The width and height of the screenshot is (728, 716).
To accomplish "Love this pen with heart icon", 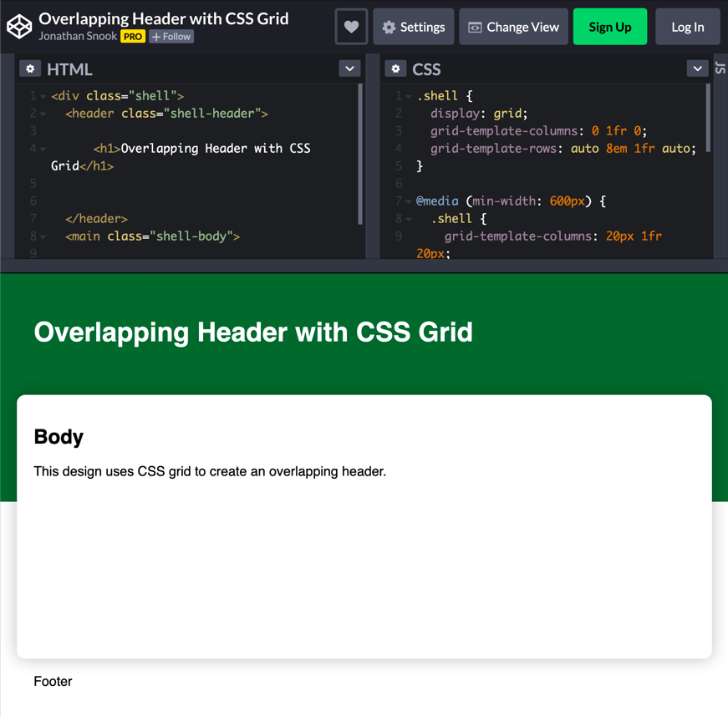I will [x=352, y=27].
